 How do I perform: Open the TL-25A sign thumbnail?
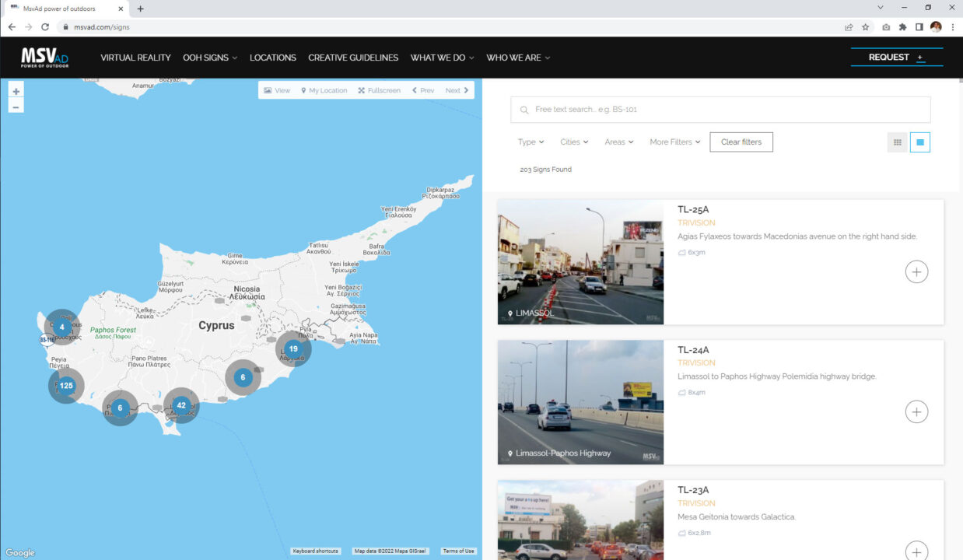[x=580, y=262]
